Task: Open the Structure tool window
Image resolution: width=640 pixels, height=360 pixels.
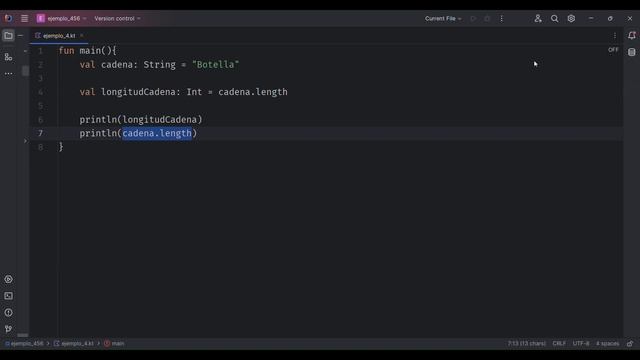Action: coord(8,57)
